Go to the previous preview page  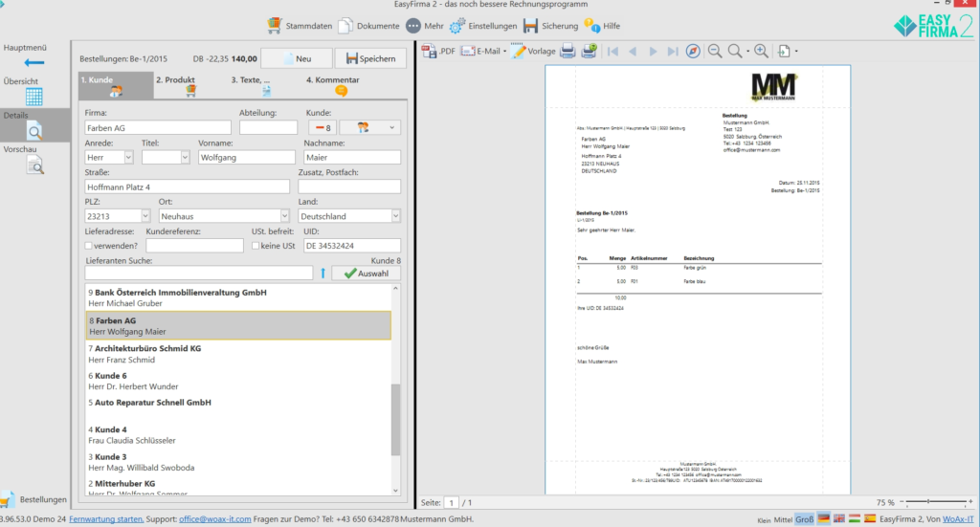pos(633,52)
